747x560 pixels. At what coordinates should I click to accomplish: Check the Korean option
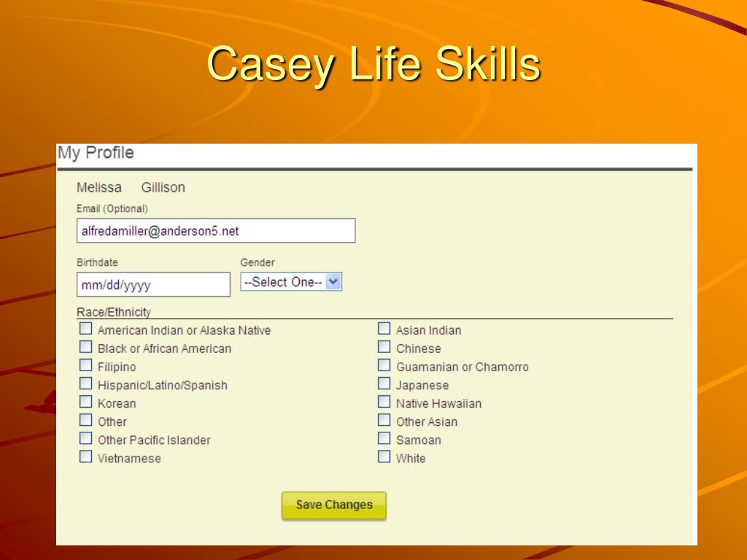(x=86, y=402)
